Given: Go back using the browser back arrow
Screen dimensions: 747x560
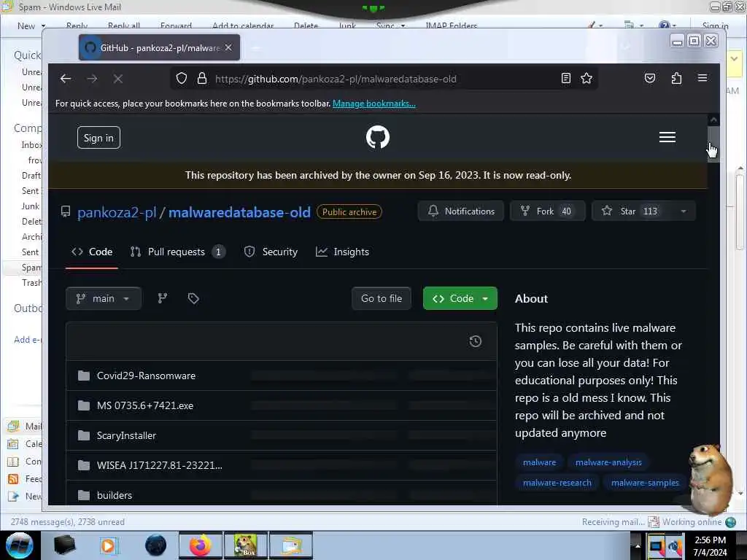Looking at the screenshot, I should [66, 79].
